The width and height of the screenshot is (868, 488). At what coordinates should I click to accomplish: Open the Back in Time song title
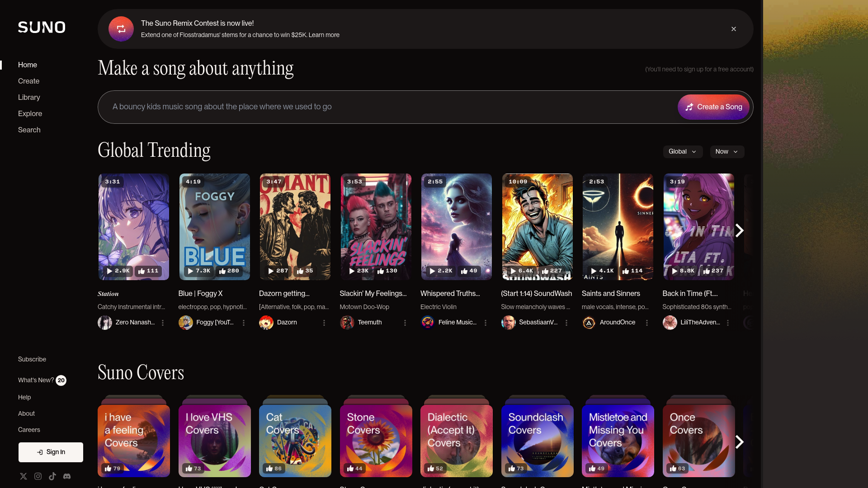(x=690, y=294)
